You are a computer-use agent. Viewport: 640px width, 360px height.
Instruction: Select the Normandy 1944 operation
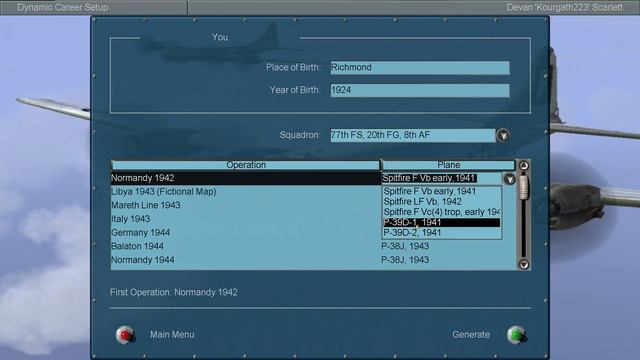pyautogui.click(x=142, y=260)
